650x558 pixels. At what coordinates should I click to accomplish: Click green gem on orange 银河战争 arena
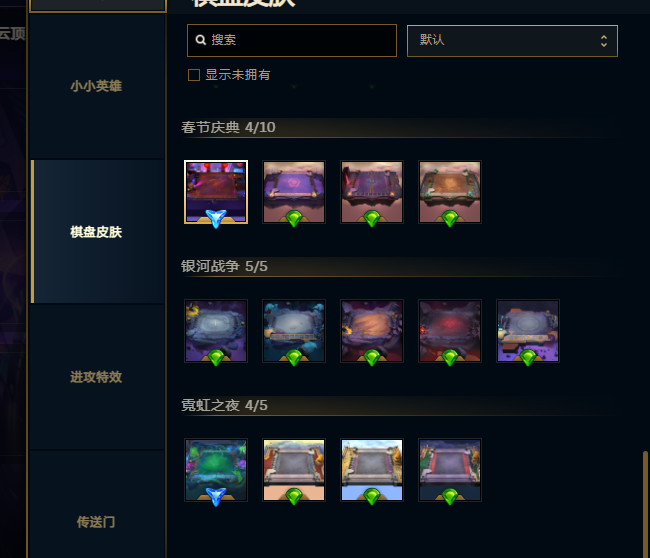point(372,357)
